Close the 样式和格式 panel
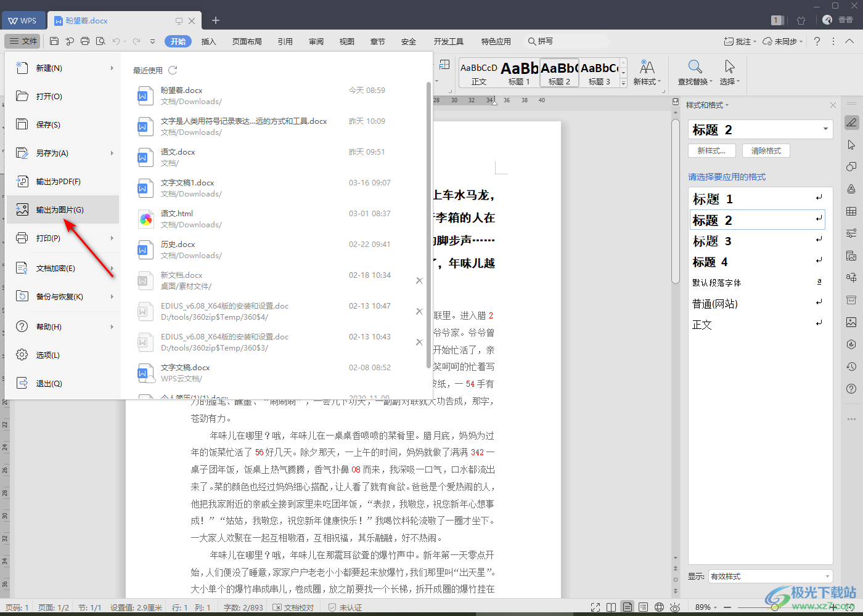 [833, 105]
